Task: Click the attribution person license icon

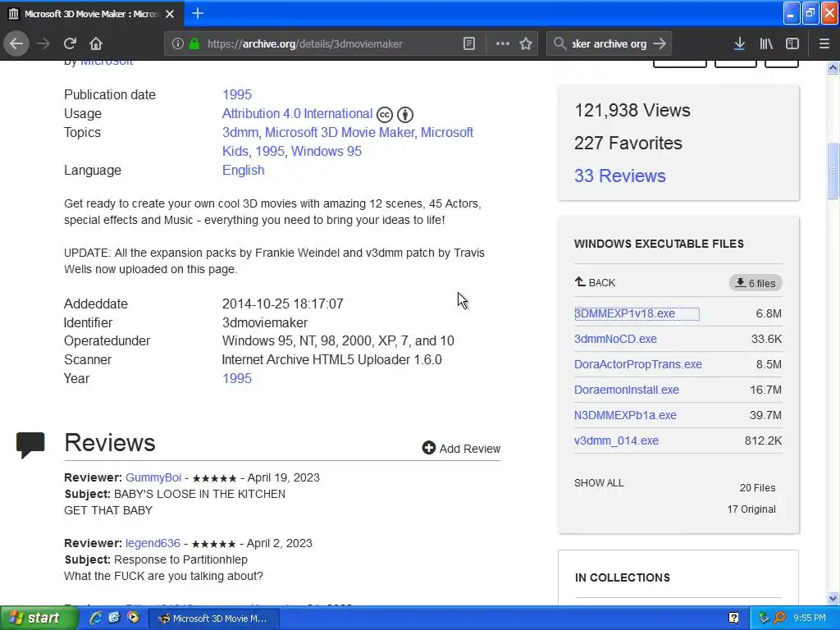Action: coord(405,115)
